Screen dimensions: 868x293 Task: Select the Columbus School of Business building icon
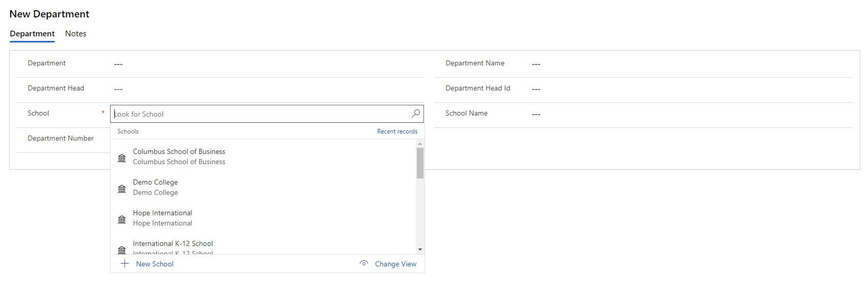[122, 158]
